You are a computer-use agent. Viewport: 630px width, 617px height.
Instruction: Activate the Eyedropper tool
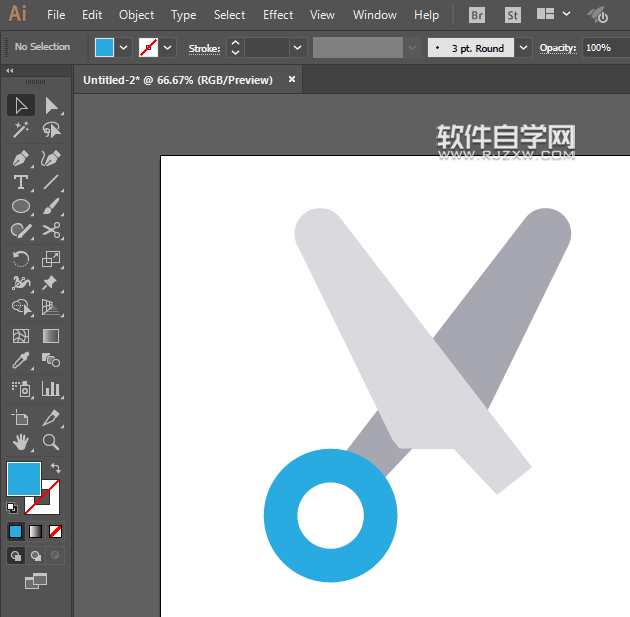[20, 361]
